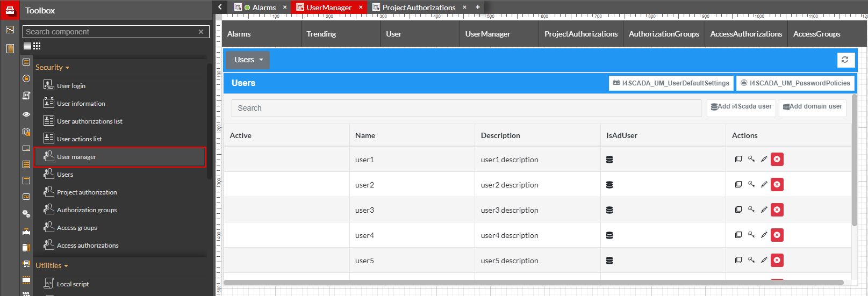Select Project authorization in toolbox

tap(87, 192)
